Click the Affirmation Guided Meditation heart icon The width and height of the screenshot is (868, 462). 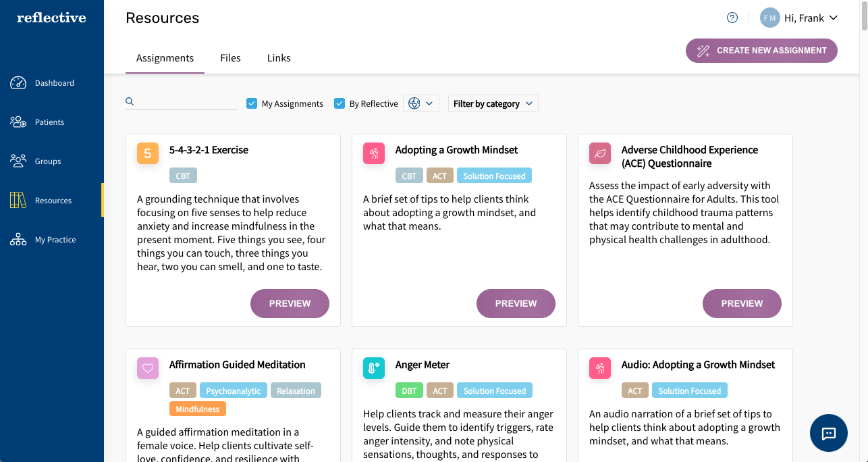148,369
